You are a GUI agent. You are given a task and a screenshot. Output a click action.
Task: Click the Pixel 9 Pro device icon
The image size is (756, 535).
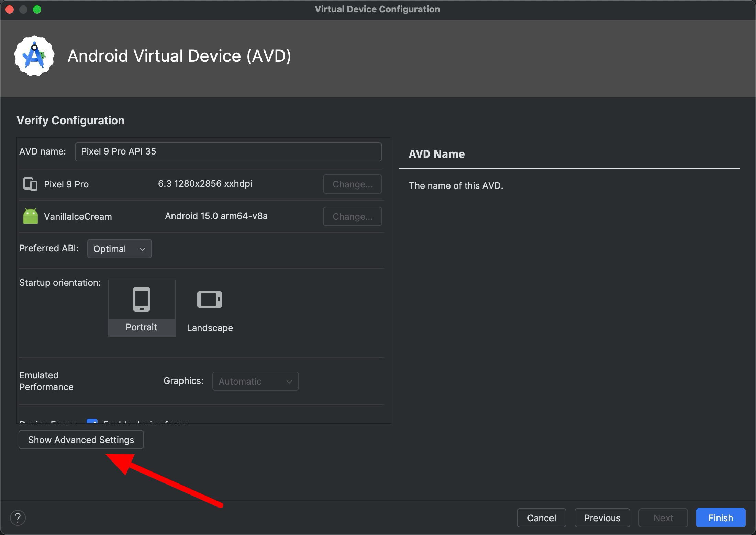[x=30, y=184]
